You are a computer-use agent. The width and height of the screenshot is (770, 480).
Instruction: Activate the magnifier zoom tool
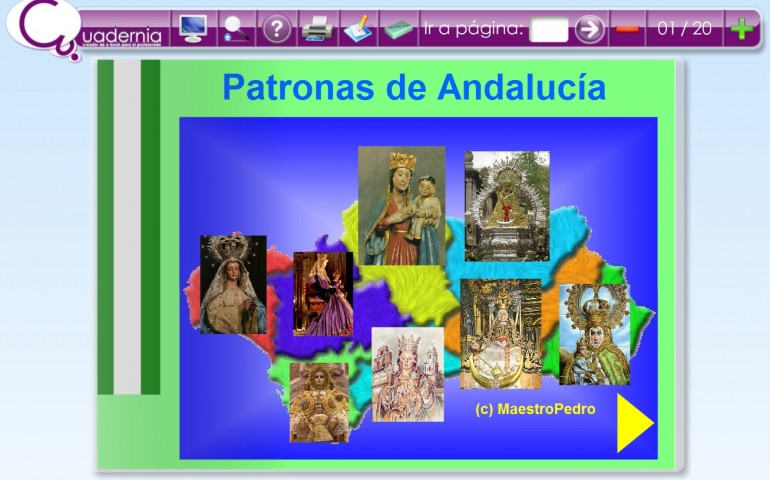point(235,28)
